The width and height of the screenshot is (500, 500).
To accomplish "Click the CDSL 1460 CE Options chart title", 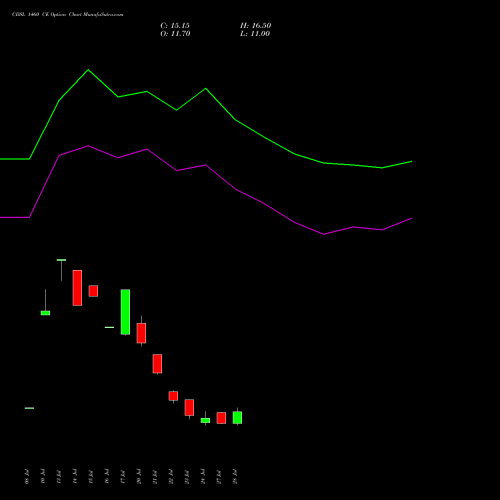I will point(68,15).
